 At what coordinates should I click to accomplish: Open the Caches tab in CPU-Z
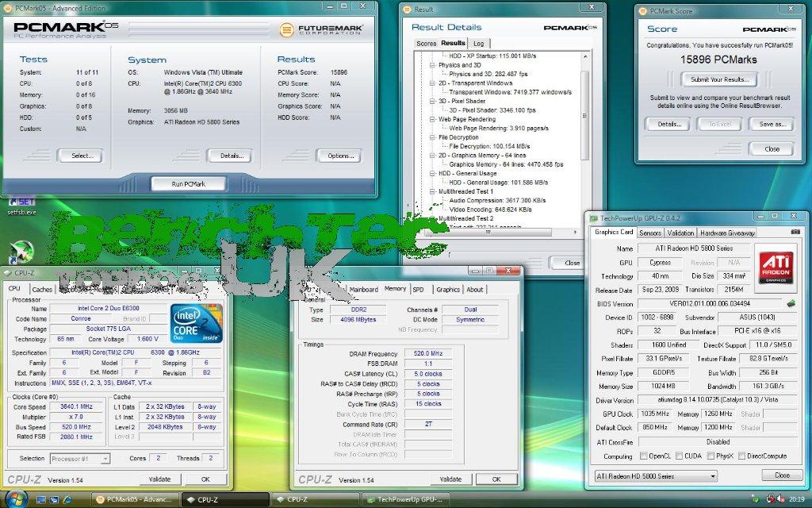(42, 290)
